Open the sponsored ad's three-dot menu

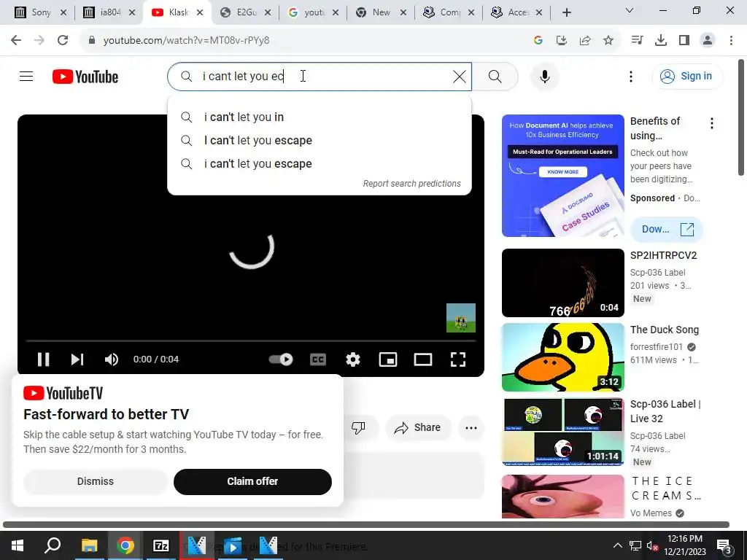pyautogui.click(x=712, y=124)
